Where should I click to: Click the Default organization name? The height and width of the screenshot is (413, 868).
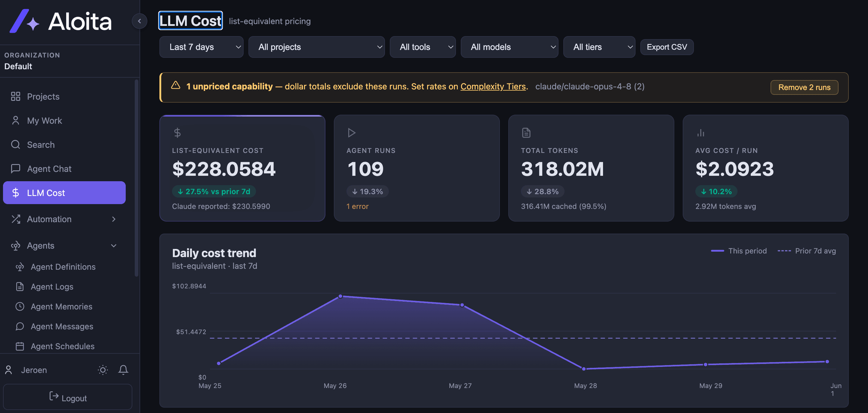(x=18, y=66)
